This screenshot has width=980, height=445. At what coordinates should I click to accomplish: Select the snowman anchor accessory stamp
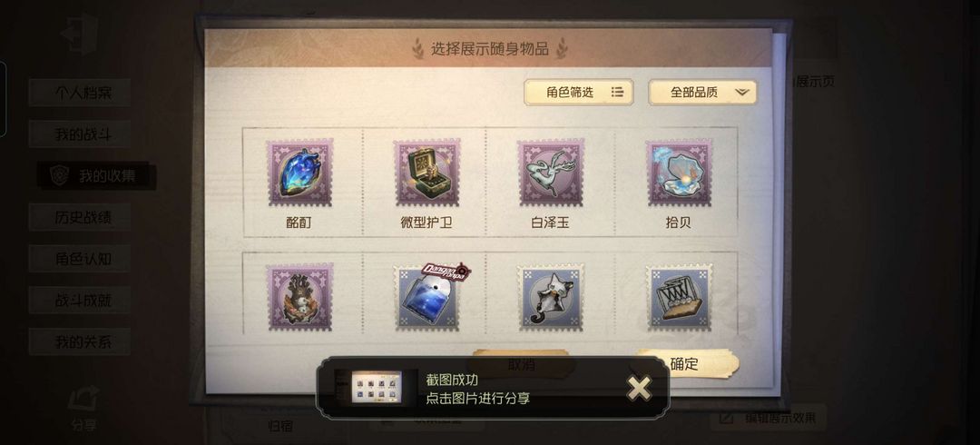pos(300,297)
